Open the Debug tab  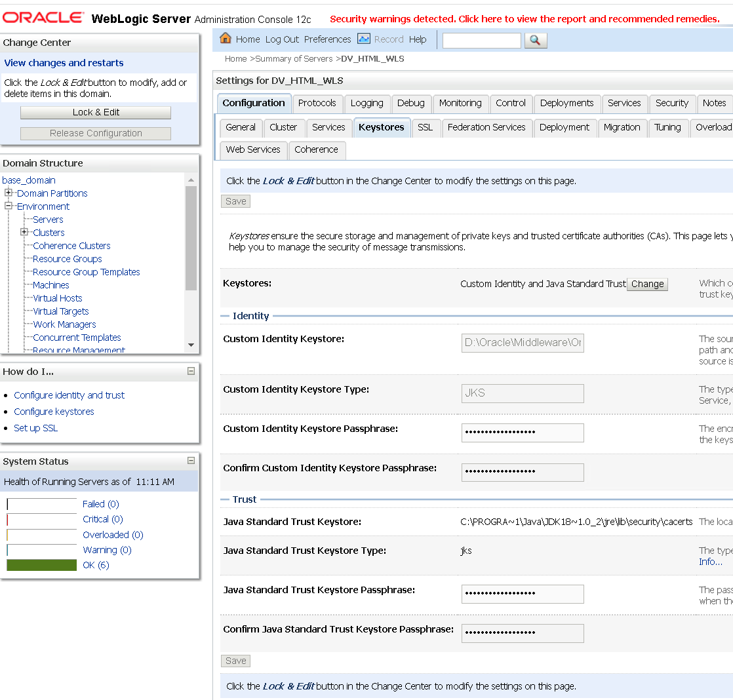(411, 104)
